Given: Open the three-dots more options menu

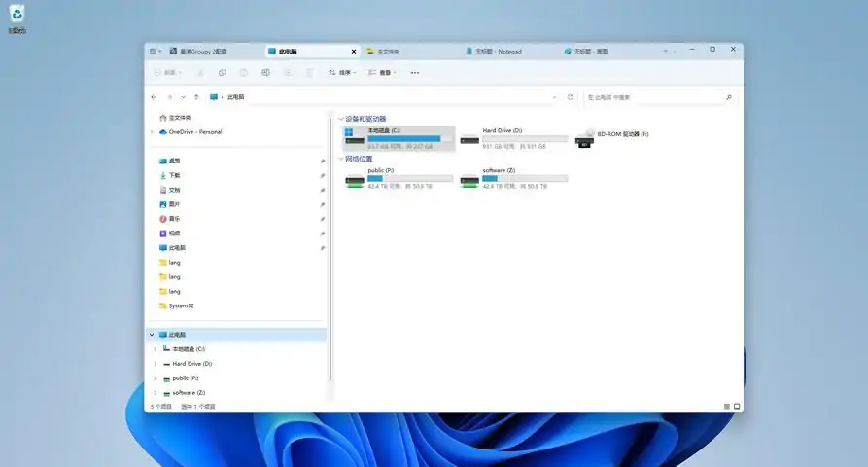Looking at the screenshot, I should 415,72.
